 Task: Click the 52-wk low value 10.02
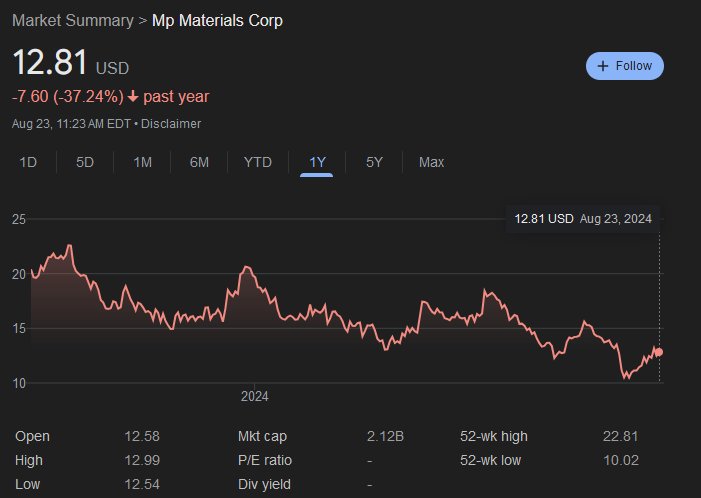tap(621, 460)
